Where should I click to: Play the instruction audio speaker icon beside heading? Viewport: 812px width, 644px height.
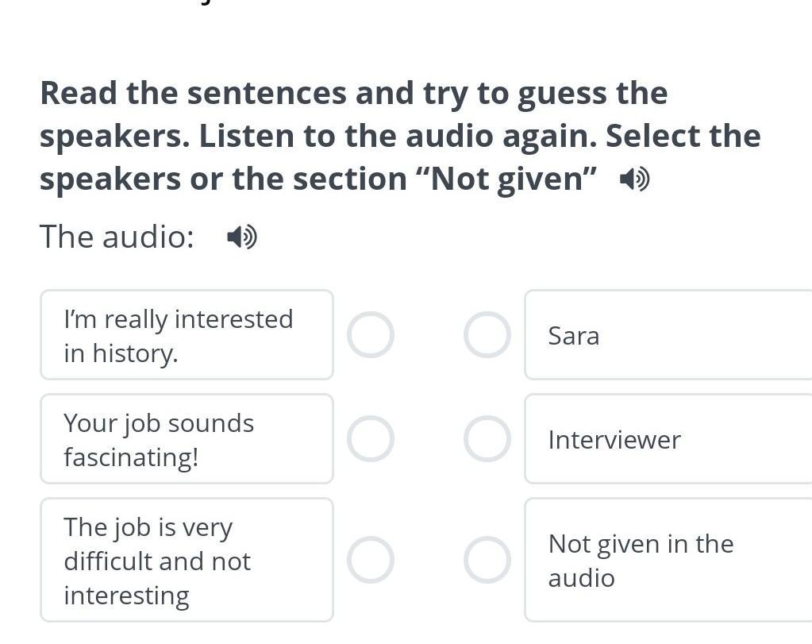[x=634, y=180]
